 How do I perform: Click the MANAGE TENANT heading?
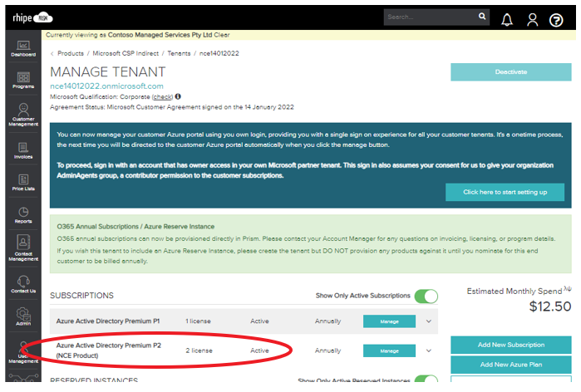pos(108,71)
